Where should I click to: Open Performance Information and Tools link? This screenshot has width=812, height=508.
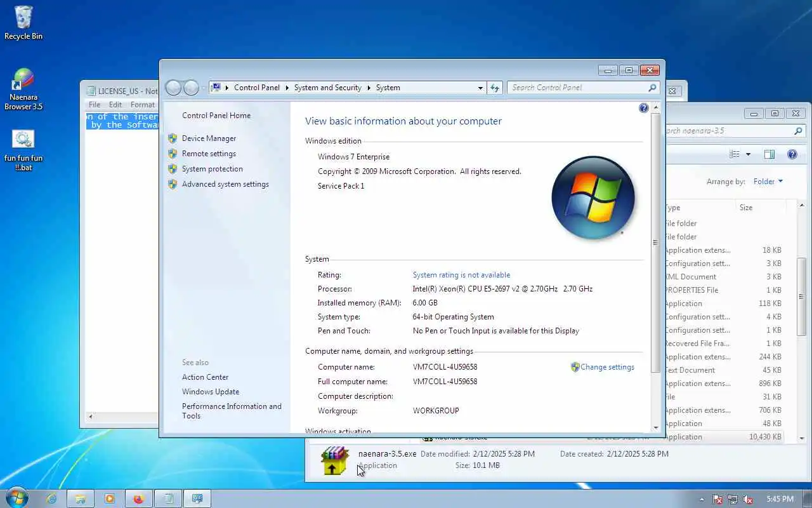(x=232, y=411)
